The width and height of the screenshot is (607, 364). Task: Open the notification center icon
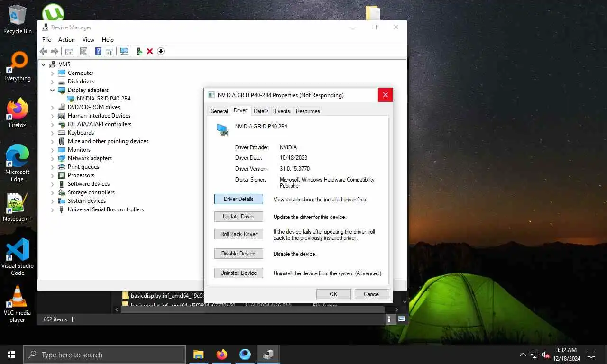coord(591,355)
